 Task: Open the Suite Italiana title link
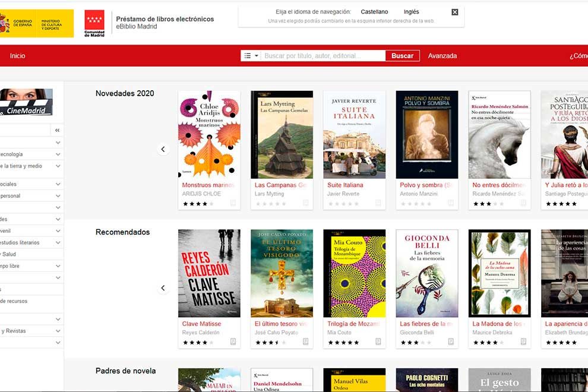(x=345, y=185)
